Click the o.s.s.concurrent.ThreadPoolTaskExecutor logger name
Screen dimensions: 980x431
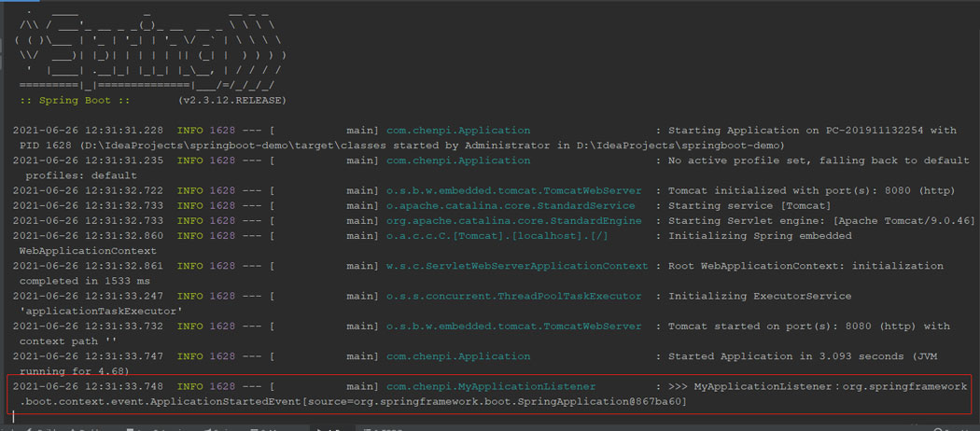click(x=513, y=297)
